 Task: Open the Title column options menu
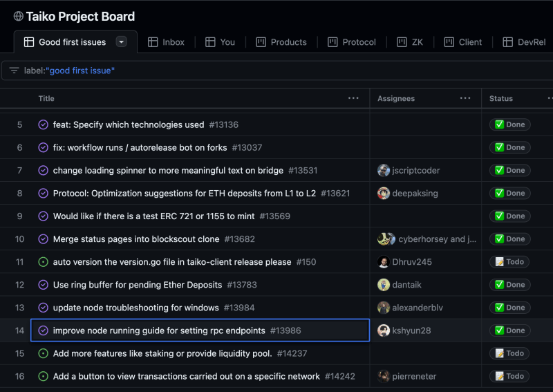pos(353,98)
